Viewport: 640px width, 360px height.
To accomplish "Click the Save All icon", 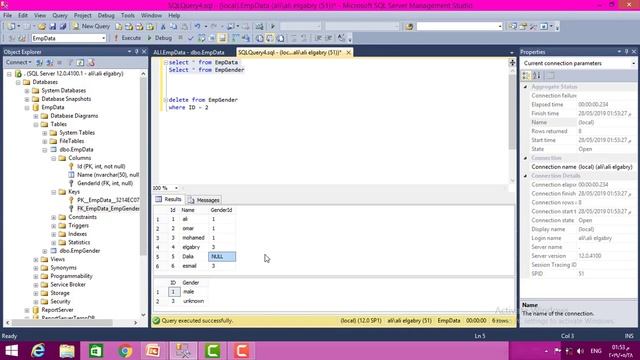I will point(62,26).
